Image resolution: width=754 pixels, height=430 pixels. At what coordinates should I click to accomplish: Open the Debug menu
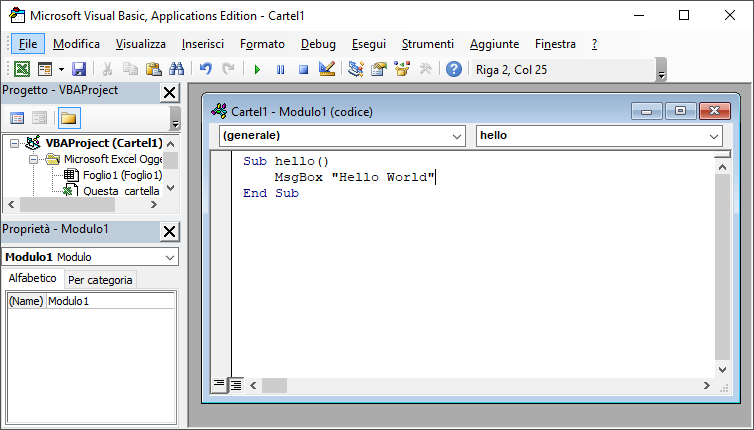coord(318,44)
